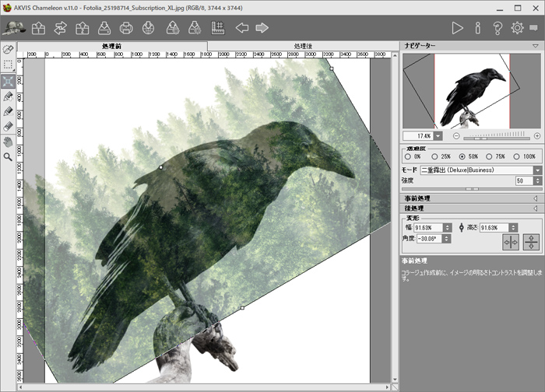Select the transform tool
This screenshot has width=545, height=392.
tap(9, 82)
